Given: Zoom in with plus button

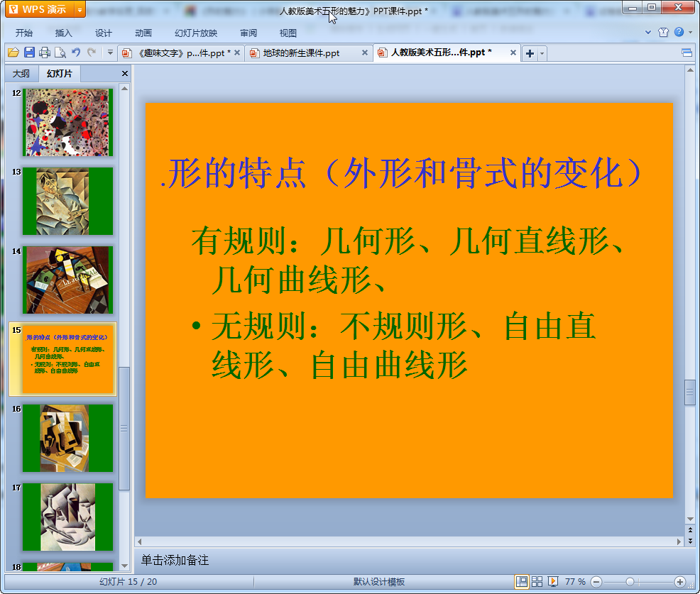Looking at the screenshot, I should [x=680, y=582].
